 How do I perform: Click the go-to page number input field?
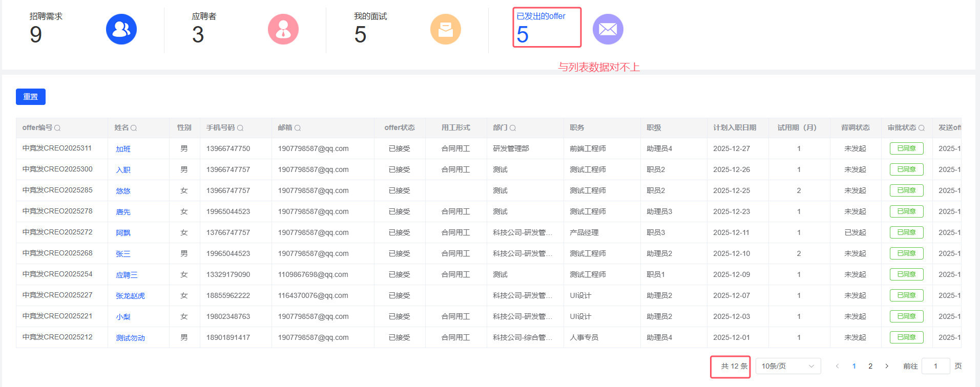[935, 366]
